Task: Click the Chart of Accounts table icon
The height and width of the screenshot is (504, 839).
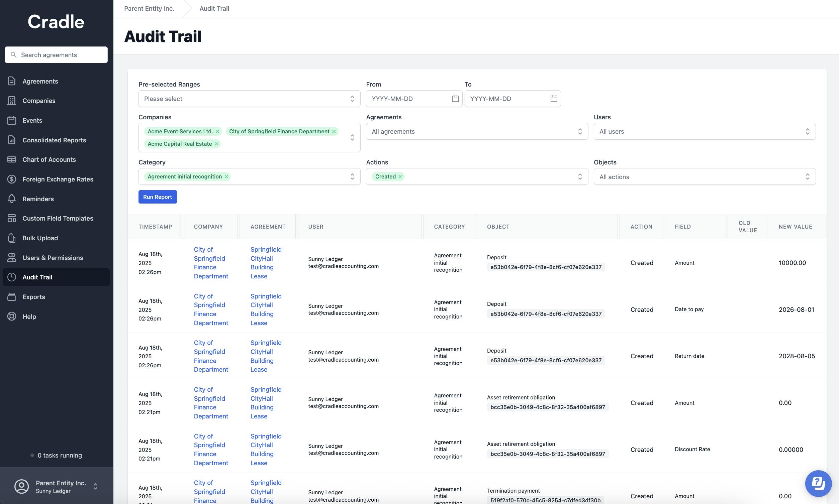Action: [x=12, y=159]
